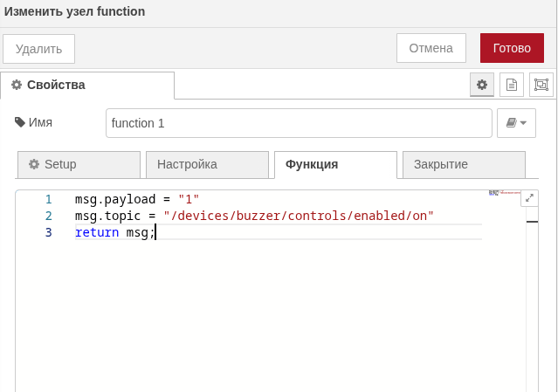Place cursor in the msg.topic string
This screenshot has height=392, width=558.
point(298,216)
